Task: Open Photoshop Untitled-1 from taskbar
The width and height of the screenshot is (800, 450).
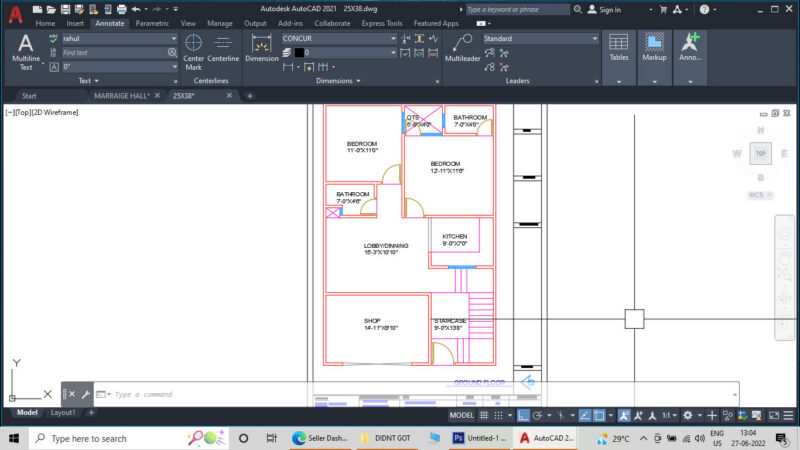Action: coord(480,438)
